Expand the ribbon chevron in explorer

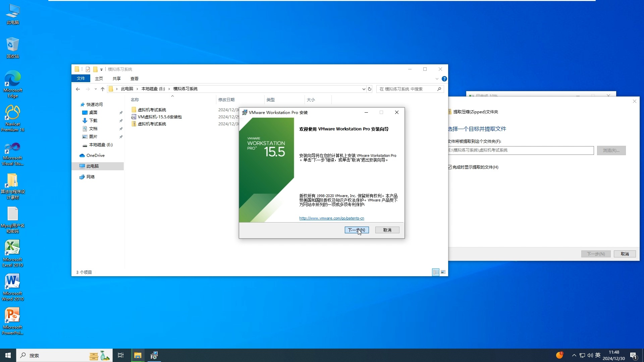coord(437,79)
